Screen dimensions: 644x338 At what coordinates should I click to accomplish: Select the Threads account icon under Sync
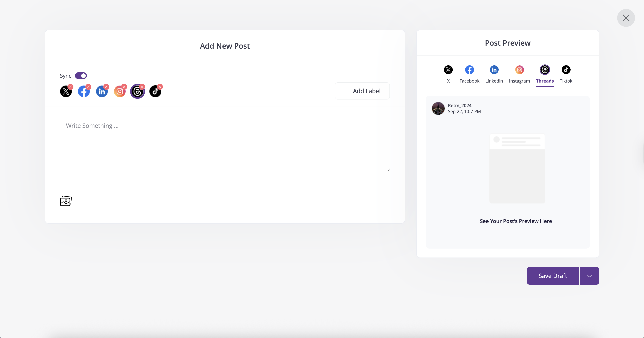pos(138,91)
